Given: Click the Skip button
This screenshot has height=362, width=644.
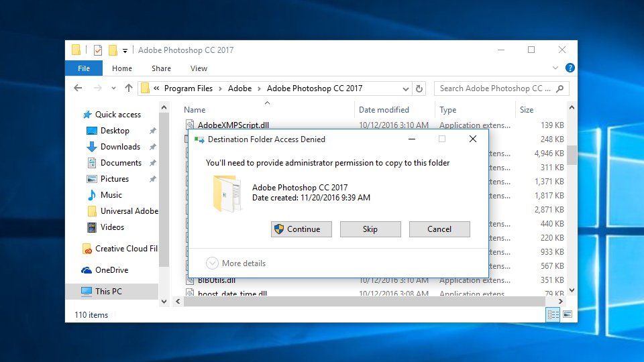Looking at the screenshot, I should (x=370, y=229).
